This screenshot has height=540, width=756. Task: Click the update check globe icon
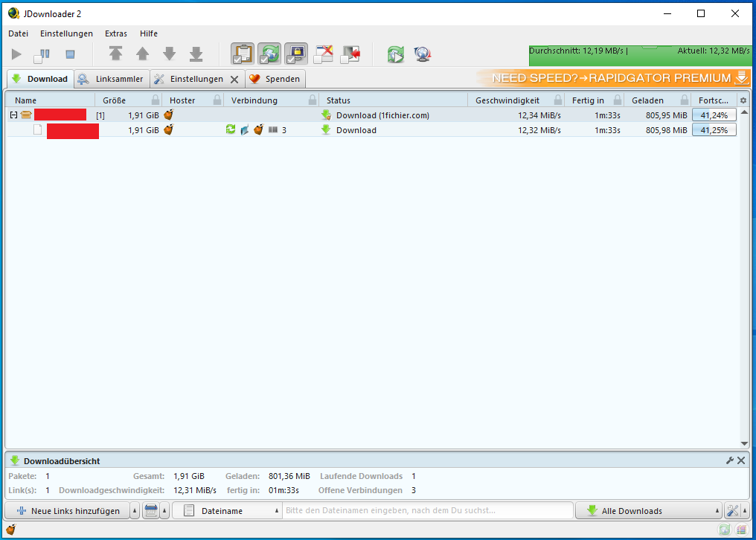point(423,54)
